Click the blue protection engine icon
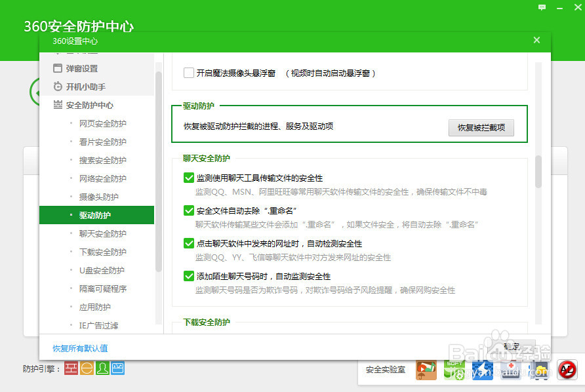The height and width of the screenshot is (392, 585). click(117, 368)
